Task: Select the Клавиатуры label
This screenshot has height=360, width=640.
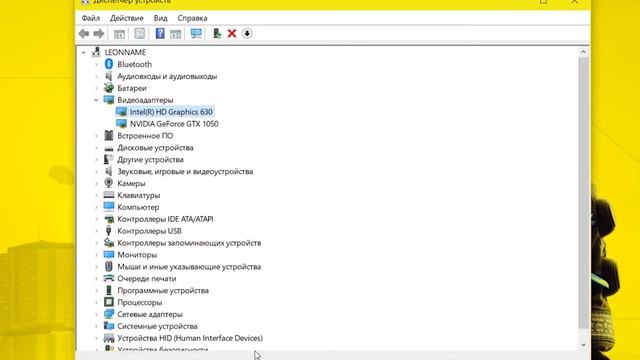Action: pos(138,195)
